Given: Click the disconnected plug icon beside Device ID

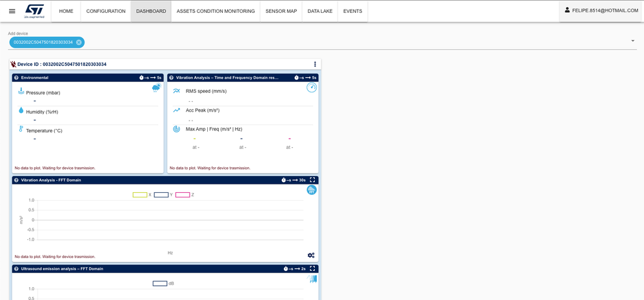Looking at the screenshot, I should pos(13,65).
